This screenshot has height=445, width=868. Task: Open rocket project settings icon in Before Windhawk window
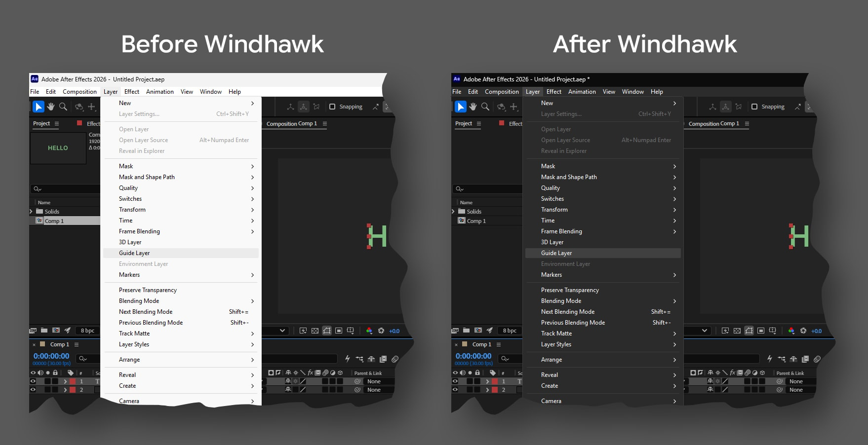click(68, 331)
